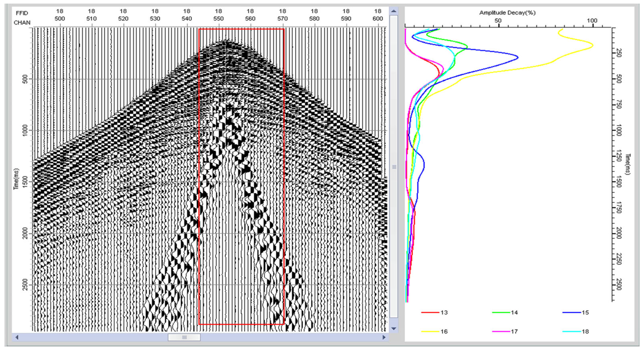This screenshot has width=644, height=350.
Task: Click the horizontal scrollbar left arrow
Action: click(17, 337)
